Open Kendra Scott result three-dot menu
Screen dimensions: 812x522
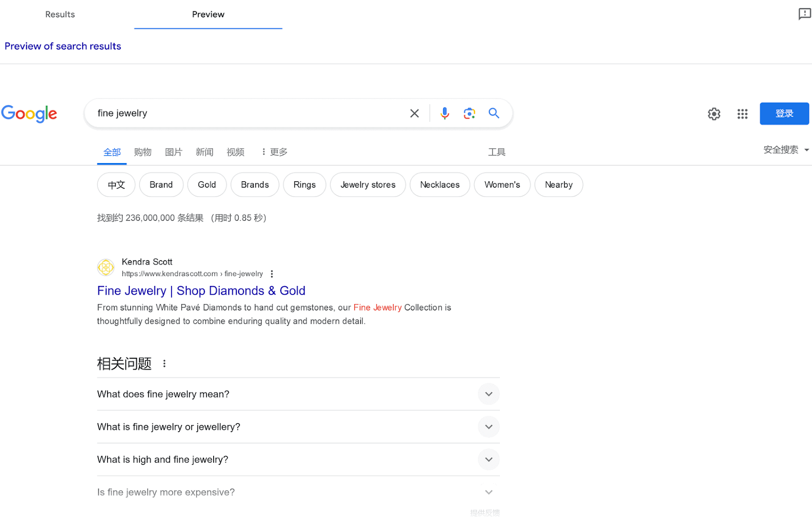(x=272, y=274)
